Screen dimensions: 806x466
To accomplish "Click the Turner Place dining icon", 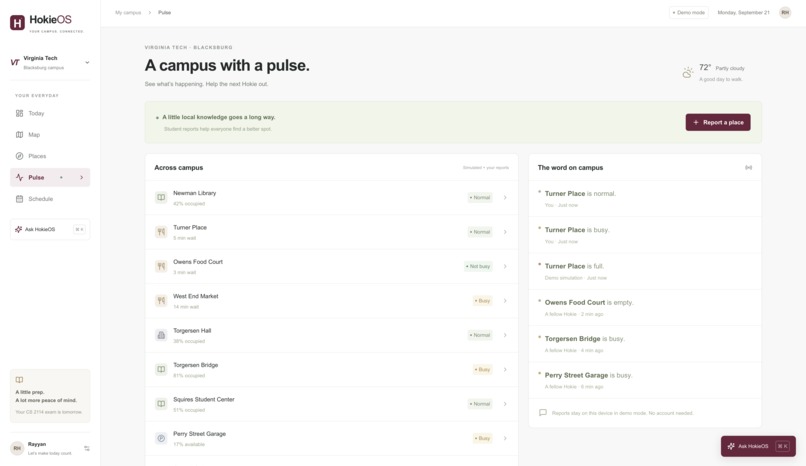I will point(161,232).
